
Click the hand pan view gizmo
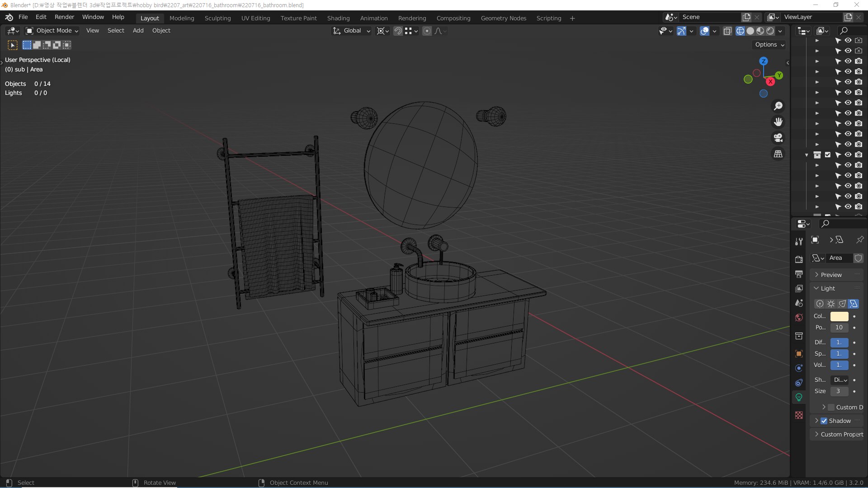point(778,122)
